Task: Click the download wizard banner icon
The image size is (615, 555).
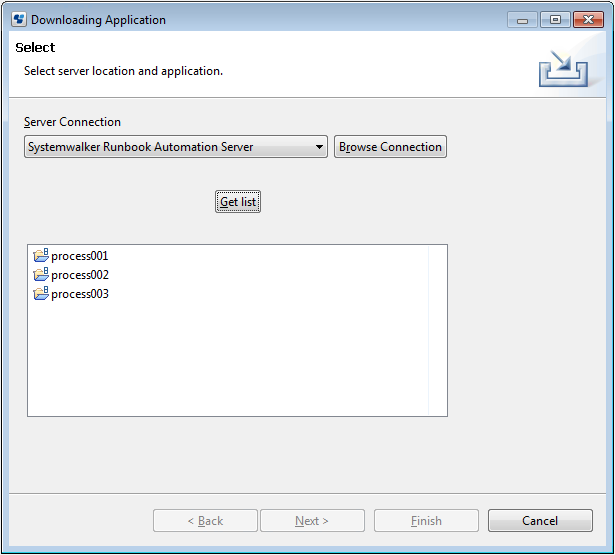Action: point(563,68)
